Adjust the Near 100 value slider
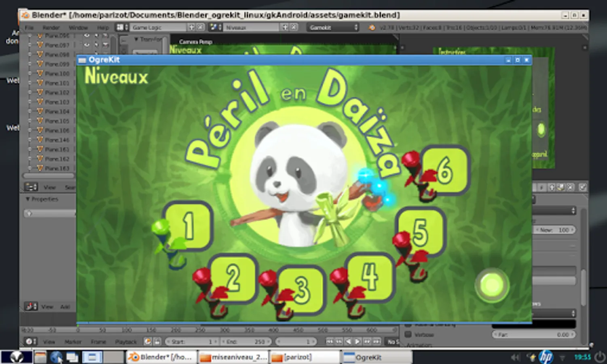The width and height of the screenshot is (607, 364). point(554,230)
